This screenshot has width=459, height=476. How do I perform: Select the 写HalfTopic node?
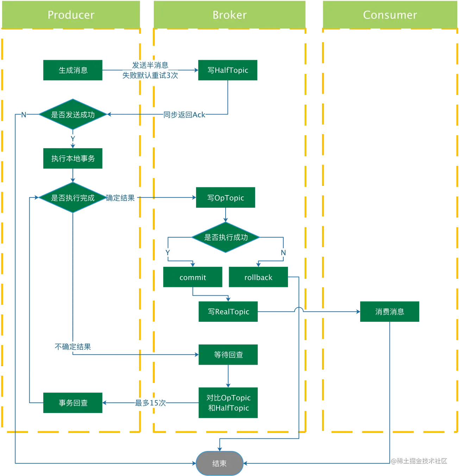[228, 70]
